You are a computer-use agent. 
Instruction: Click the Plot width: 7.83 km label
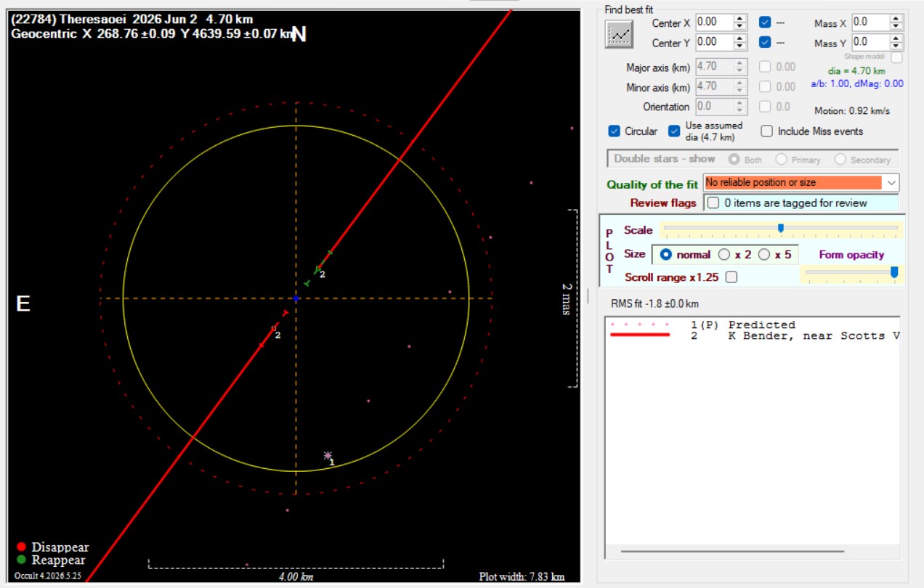(x=522, y=577)
